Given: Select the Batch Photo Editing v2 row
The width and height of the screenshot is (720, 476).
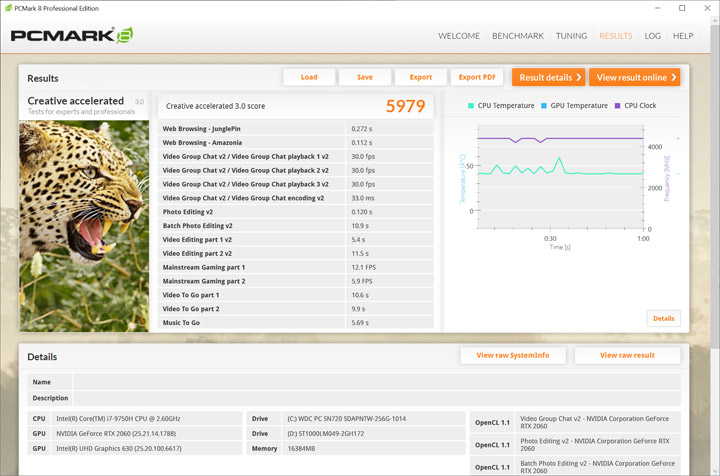Looking at the screenshot, I should point(296,226).
